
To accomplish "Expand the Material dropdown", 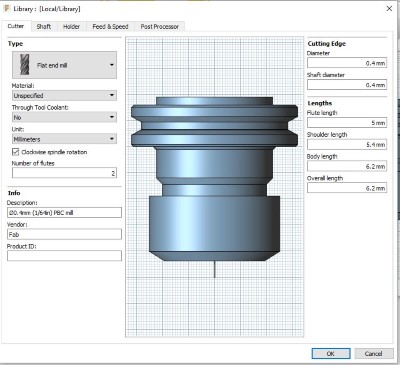I will (64, 96).
